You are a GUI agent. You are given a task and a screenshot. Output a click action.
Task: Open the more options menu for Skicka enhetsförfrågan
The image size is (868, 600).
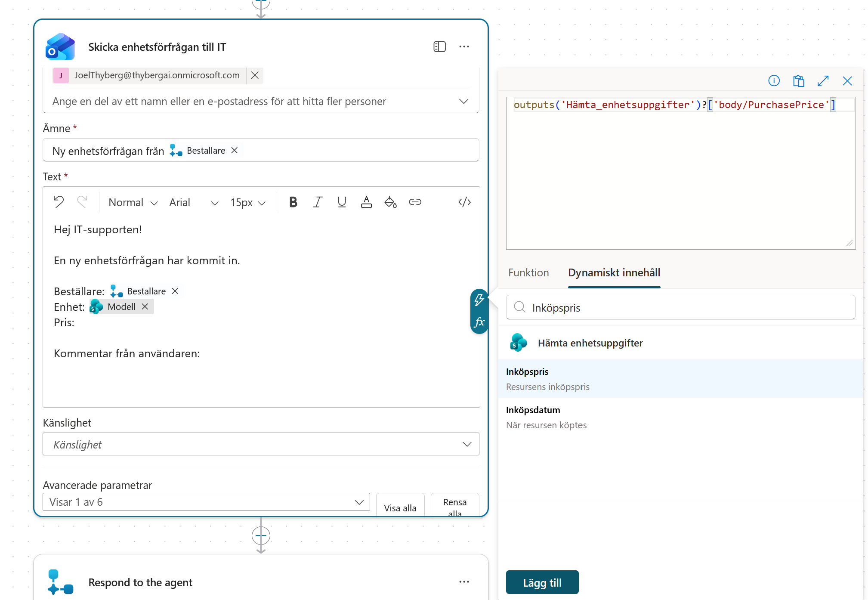tap(464, 46)
